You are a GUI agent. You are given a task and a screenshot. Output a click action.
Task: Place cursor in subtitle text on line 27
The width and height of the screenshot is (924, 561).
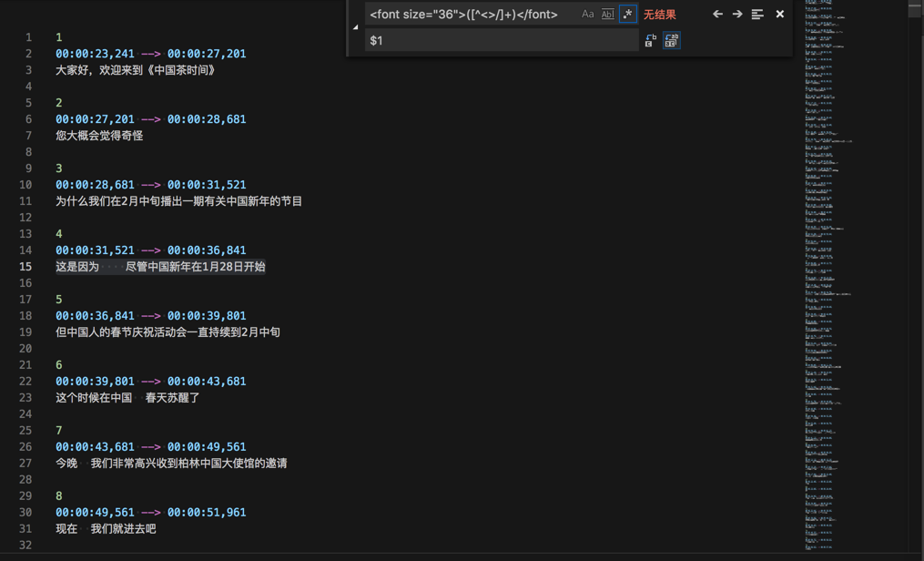coord(182,464)
